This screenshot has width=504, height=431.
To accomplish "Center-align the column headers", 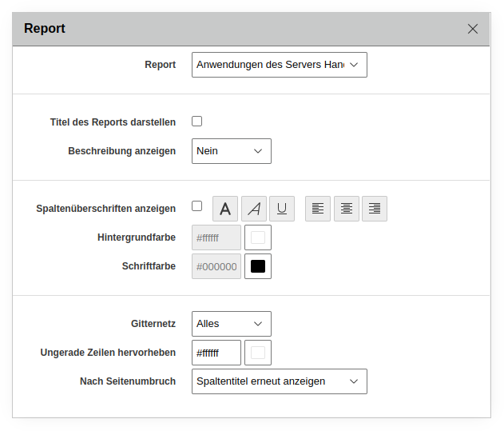I will coord(347,209).
